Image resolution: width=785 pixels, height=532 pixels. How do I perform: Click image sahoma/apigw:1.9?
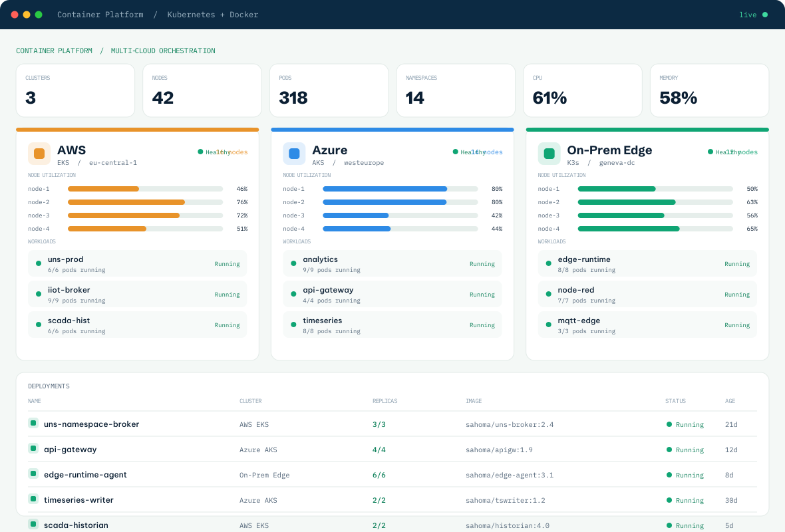pos(499,450)
